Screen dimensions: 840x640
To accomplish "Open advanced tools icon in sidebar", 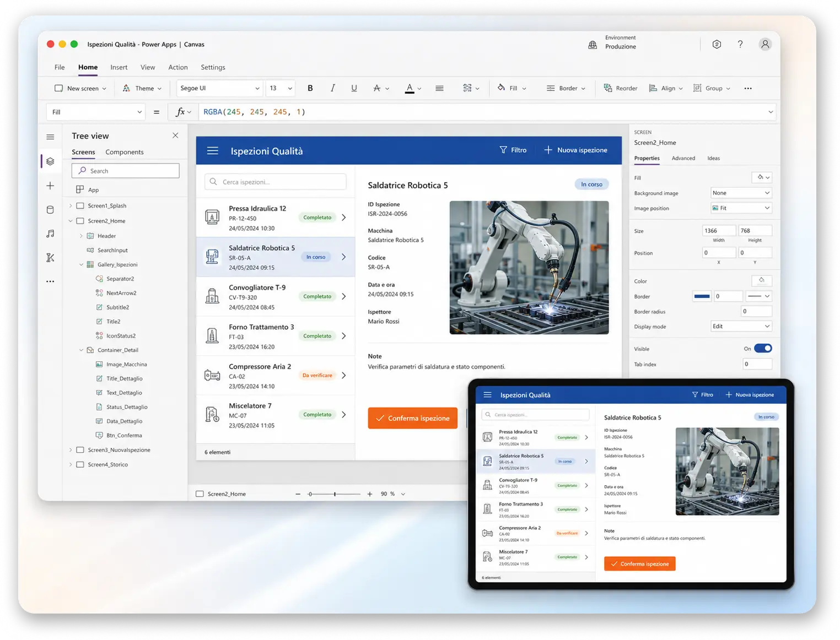I will [x=50, y=257].
